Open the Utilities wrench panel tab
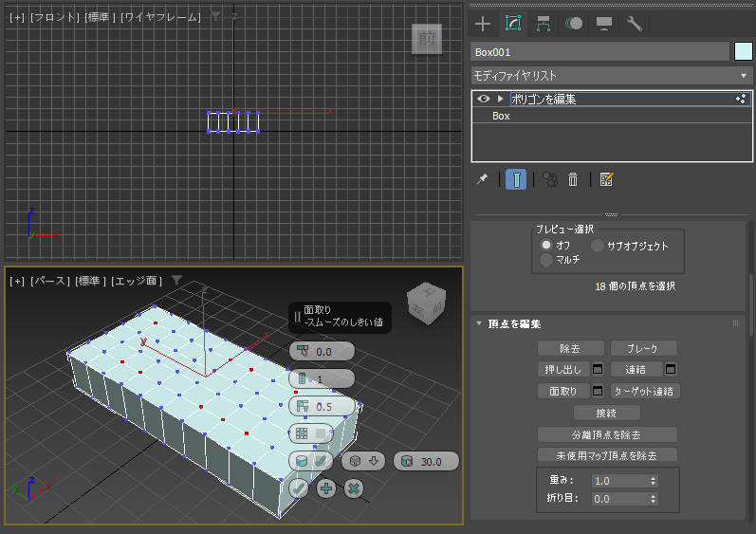Screen dimensions: 756x534 tap(634, 24)
